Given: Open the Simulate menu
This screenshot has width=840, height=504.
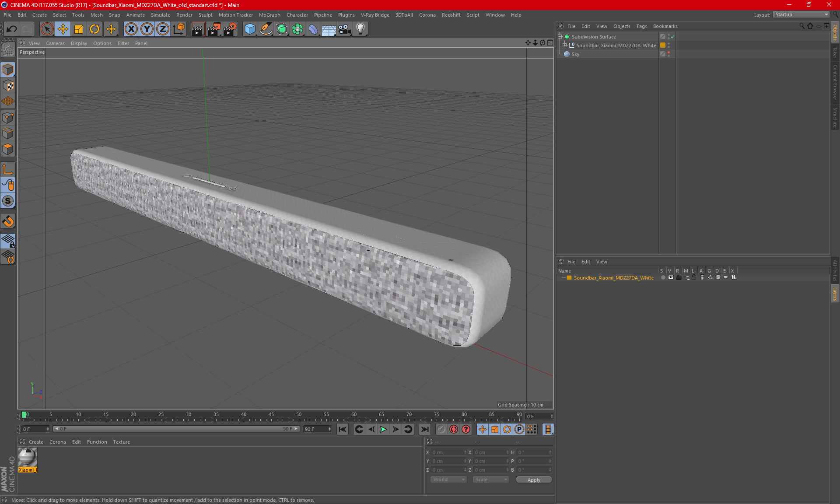Looking at the screenshot, I should coord(161,15).
